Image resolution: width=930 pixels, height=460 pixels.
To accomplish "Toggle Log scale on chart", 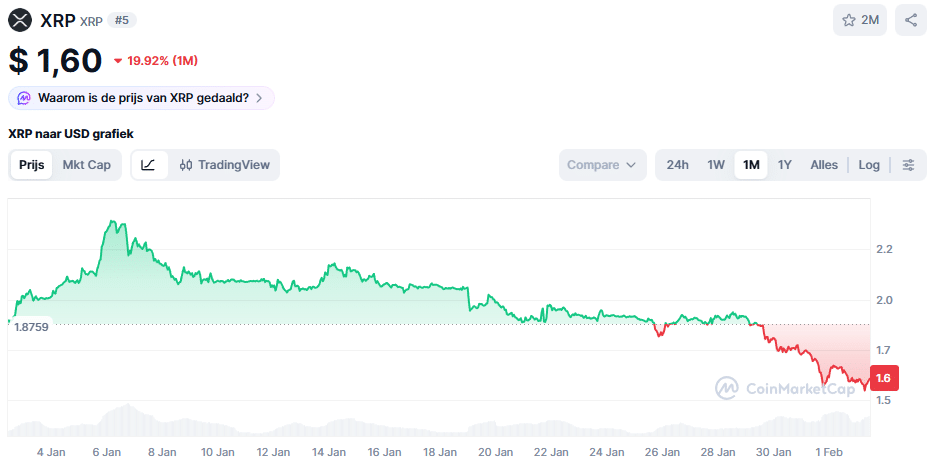I will click(869, 165).
